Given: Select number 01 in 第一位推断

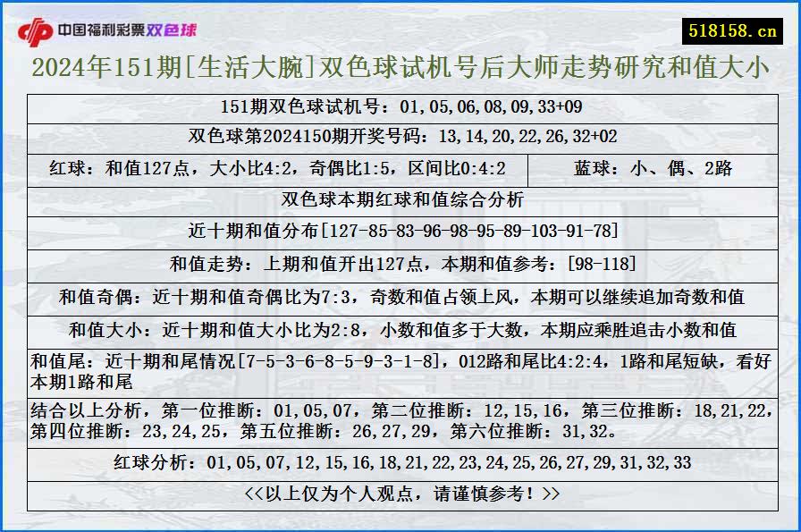Looking at the screenshot, I should pos(284,411).
